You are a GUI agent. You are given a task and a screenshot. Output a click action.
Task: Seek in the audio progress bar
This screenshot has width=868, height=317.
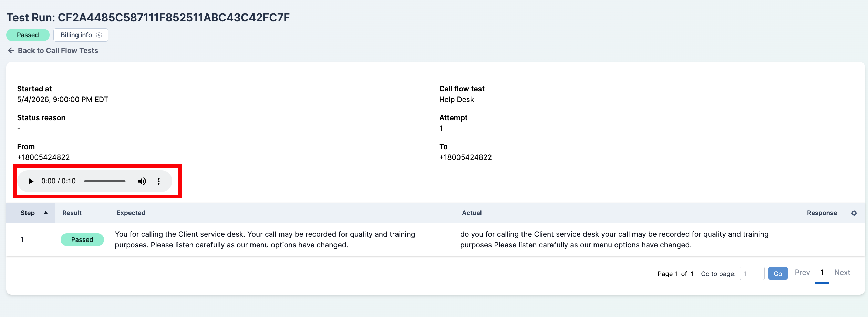(x=105, y=181)
